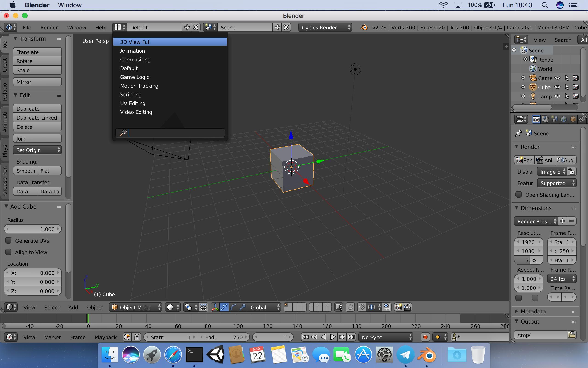Toggle Lamp visibility eye in outliner
The width and height of the screenshot is (588, 368).
tap(557, 96)
